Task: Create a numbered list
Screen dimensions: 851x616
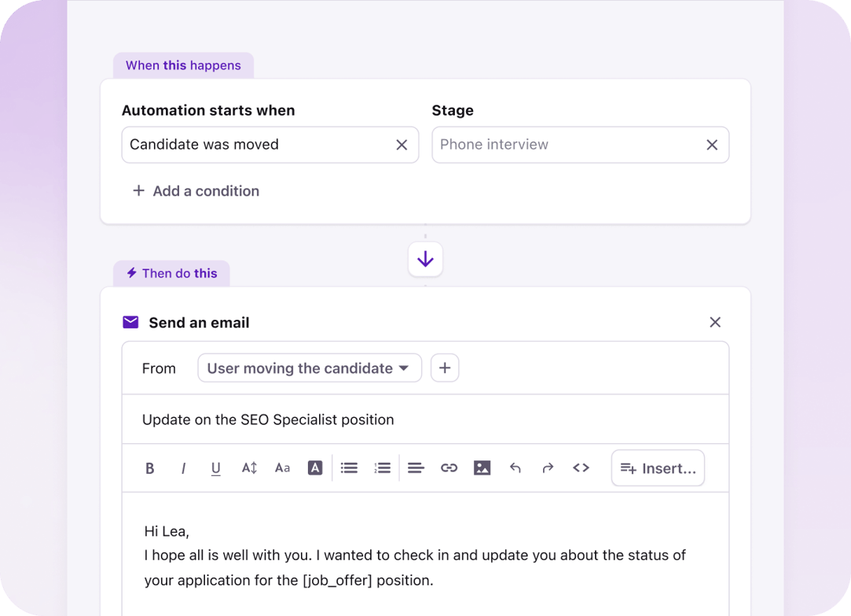Action: [382, 467]
